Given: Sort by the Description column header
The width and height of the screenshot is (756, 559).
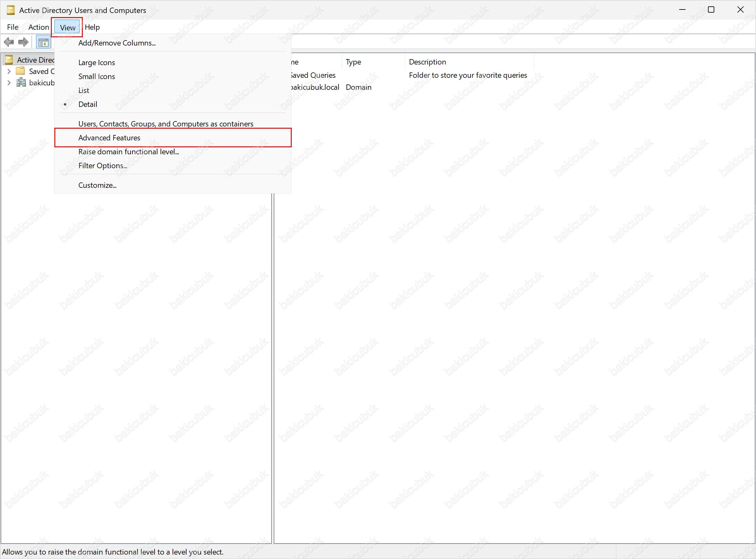Looking at the screenshot, I should click(x=469, y=62).
